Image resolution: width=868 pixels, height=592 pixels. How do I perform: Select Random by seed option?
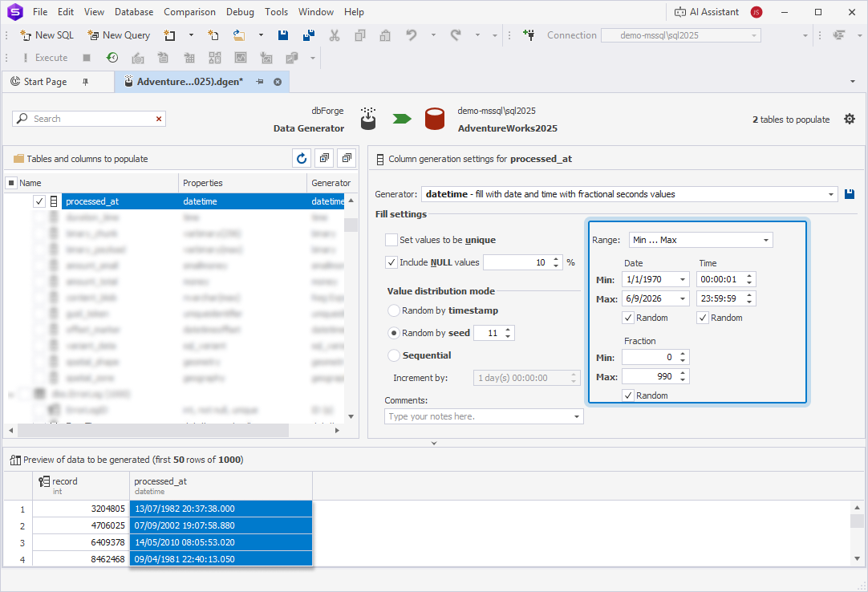coord(394,334)
